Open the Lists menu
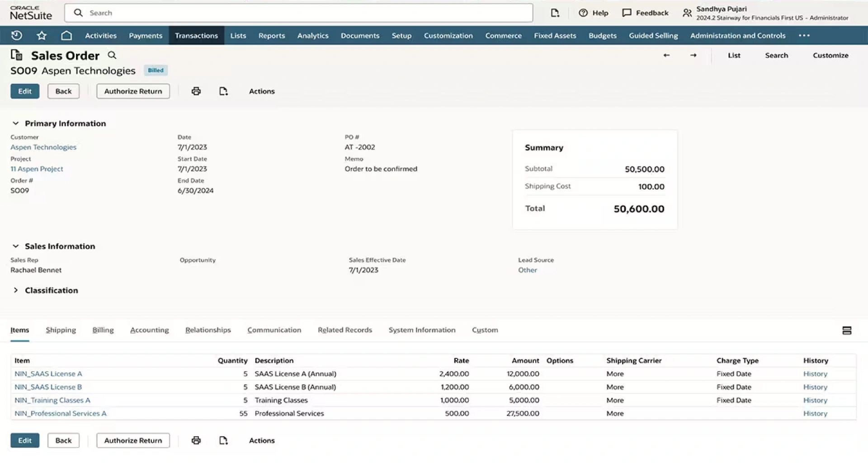 [x=238, y=35]
